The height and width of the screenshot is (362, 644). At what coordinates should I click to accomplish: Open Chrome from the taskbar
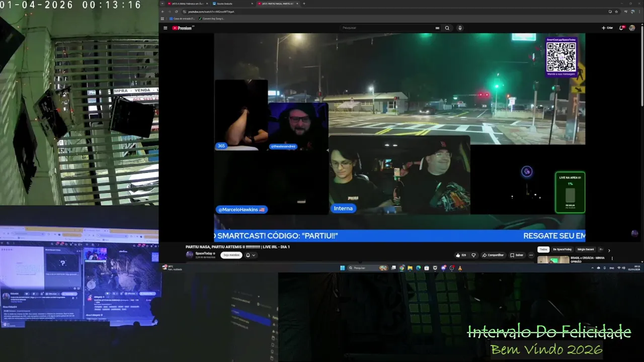(401, 268)
